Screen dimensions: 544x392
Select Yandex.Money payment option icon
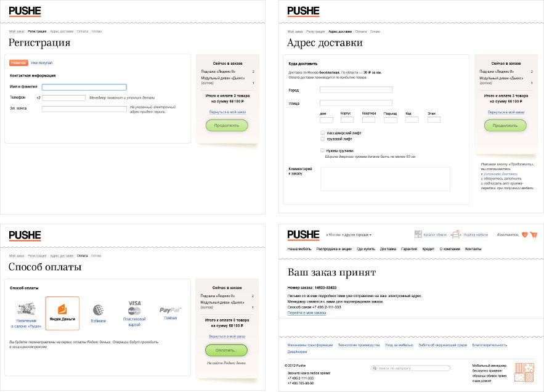[x=62, y=309]
